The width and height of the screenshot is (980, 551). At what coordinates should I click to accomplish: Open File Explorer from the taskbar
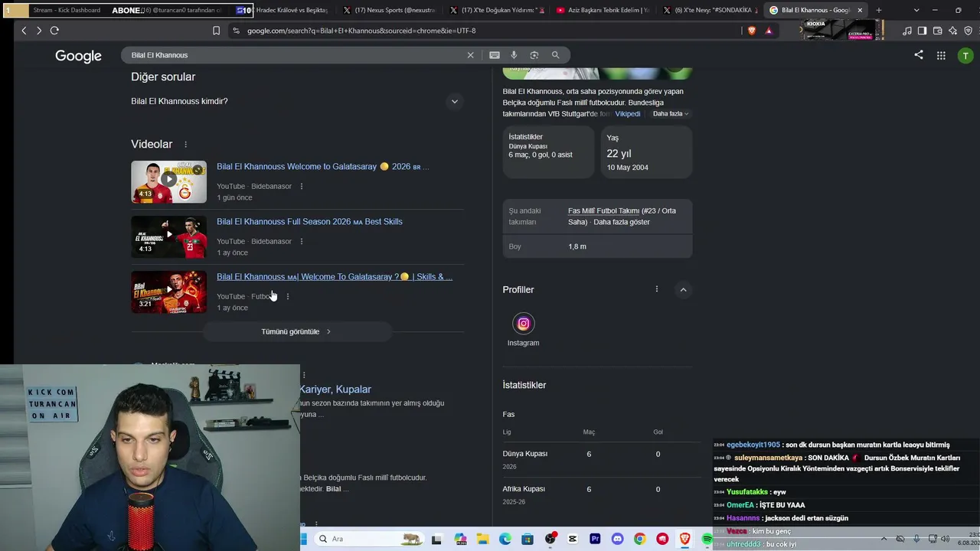point(482,539)
